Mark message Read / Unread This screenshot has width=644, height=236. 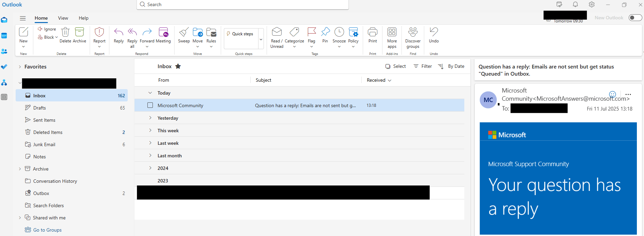tap(277, 37)
